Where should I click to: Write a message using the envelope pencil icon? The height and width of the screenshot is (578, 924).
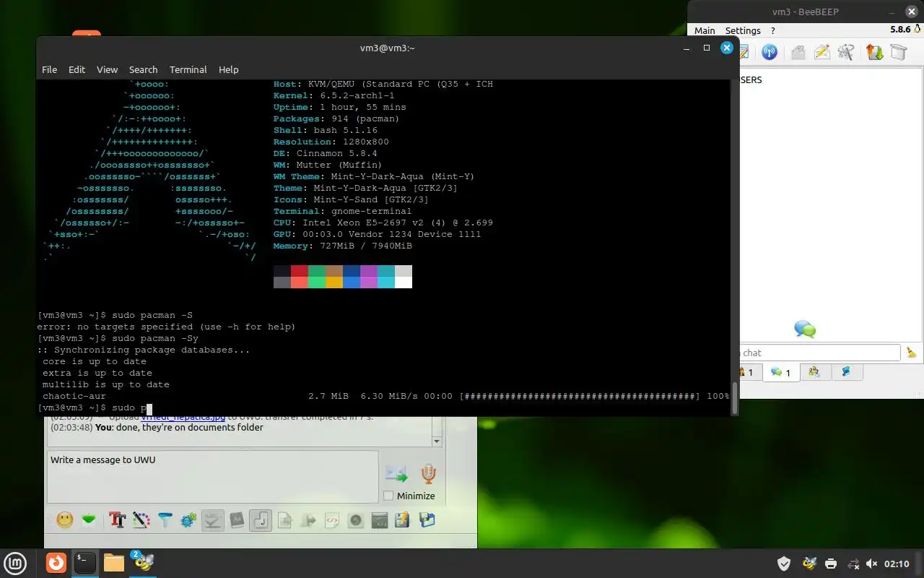click(821, 52)
